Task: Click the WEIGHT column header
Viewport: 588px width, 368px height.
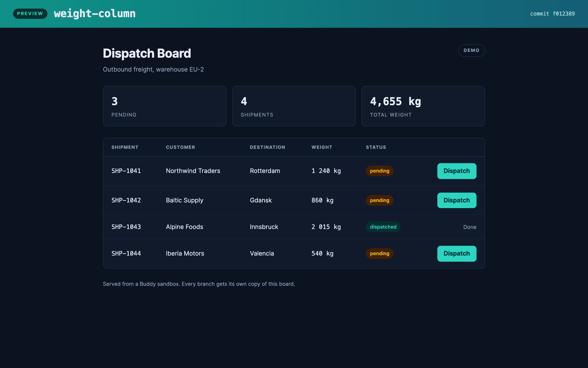Action: [x=322, y=147]
